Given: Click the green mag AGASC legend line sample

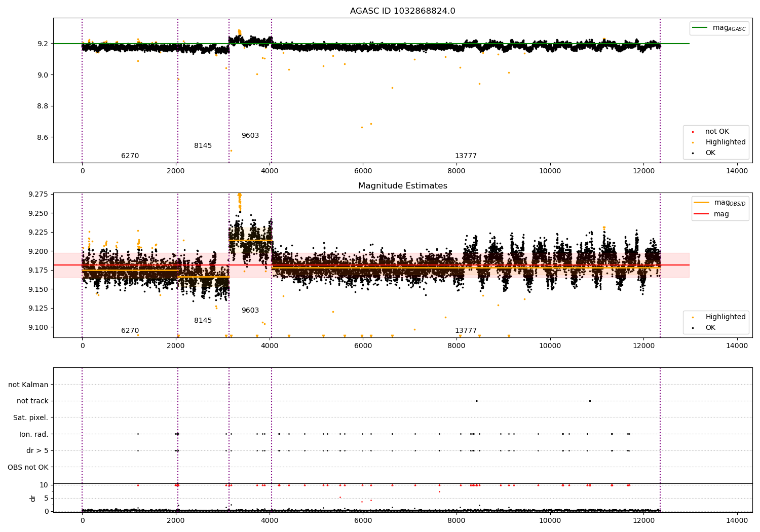Looking at the screenshot, I should coord(700,28).
